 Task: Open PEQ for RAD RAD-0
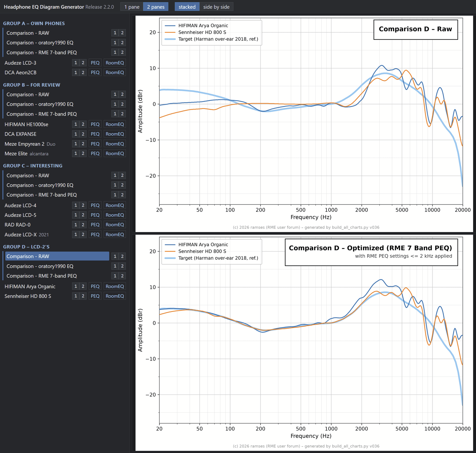[x=95, y=225]
